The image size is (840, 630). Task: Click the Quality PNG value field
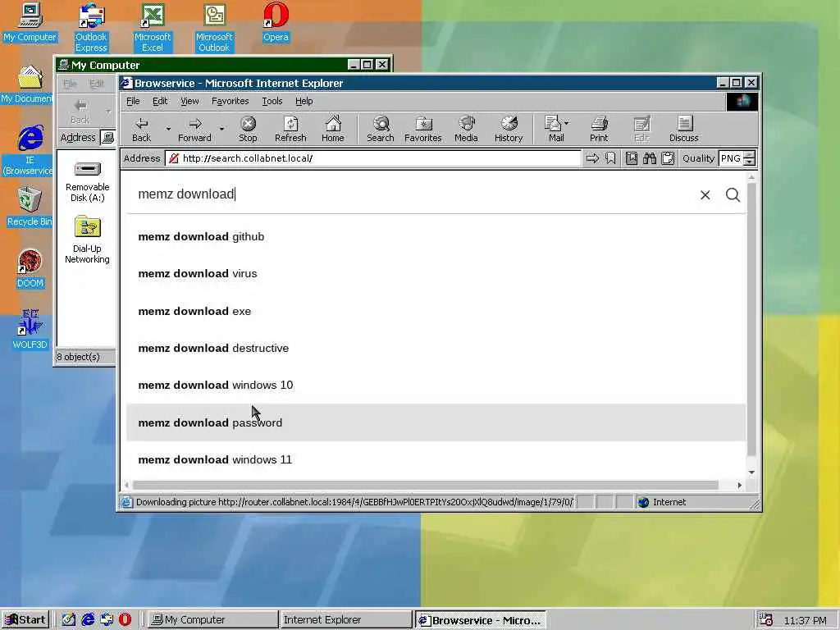(731, 158)
